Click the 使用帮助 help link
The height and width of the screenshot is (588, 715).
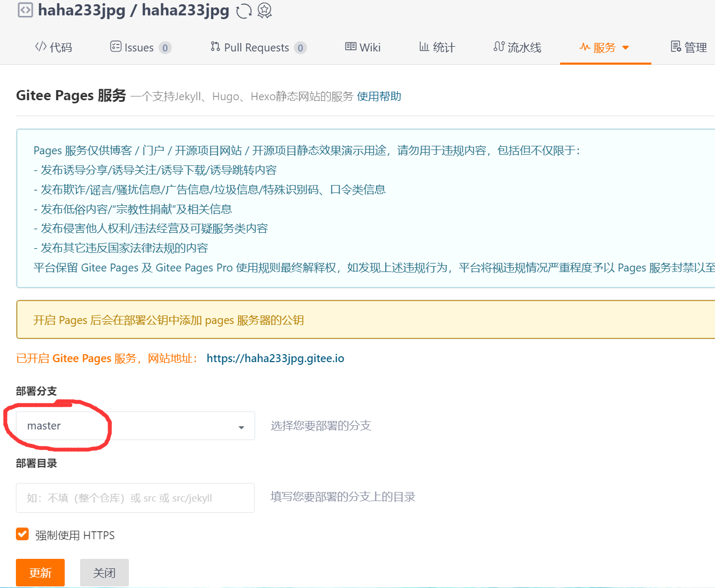coord(379,96)
